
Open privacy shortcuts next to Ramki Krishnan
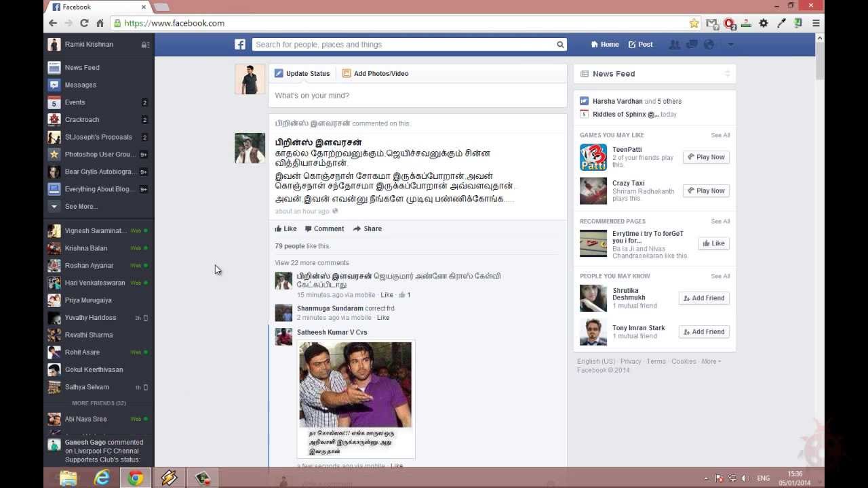coord(145,45)
